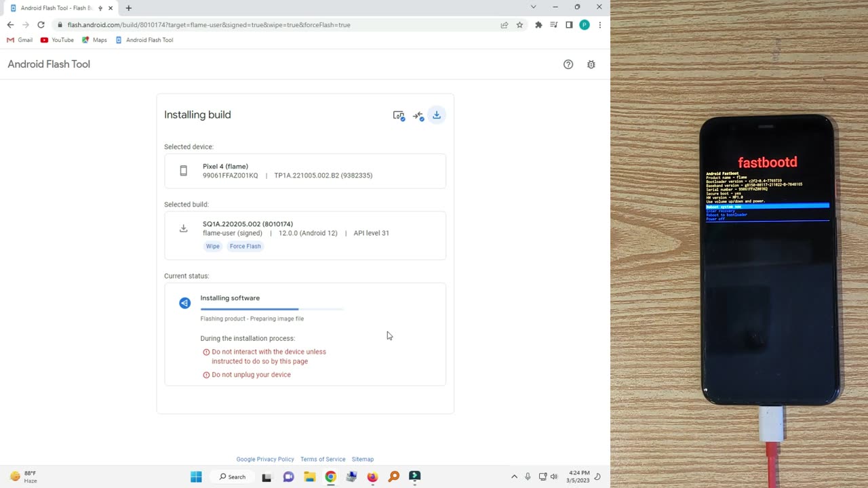This screenshot has height=488, width=868.
Task: Open the Maps bookmark
Action: 94,40
